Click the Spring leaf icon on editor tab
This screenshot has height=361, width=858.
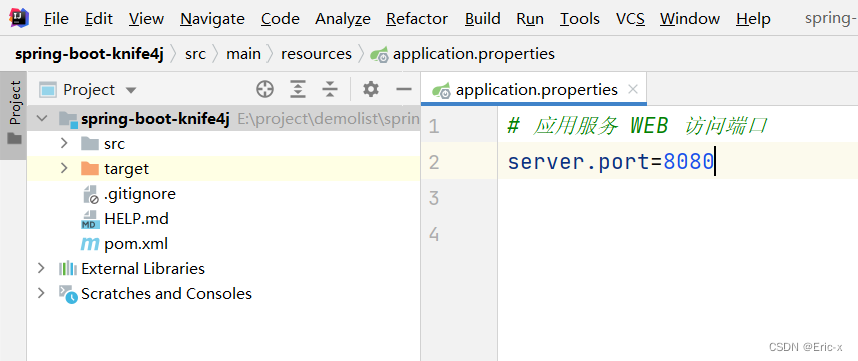(x=441, y=90)
